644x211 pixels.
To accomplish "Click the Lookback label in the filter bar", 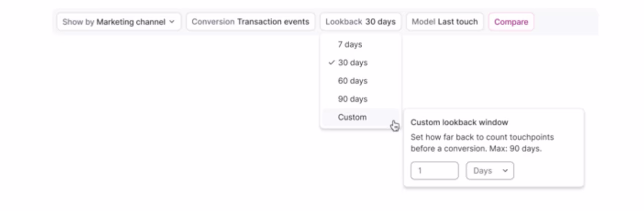I will [344, 22].
